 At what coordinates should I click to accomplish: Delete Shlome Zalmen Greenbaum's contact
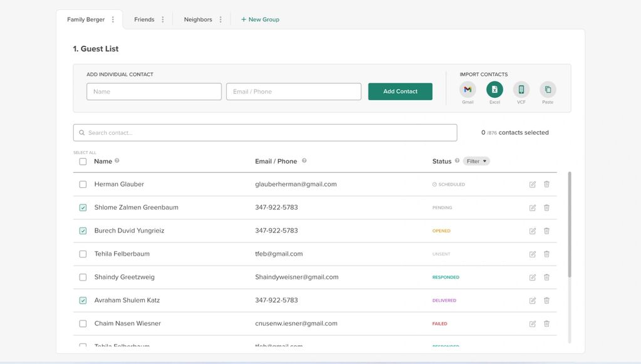(x=546, y=207)
